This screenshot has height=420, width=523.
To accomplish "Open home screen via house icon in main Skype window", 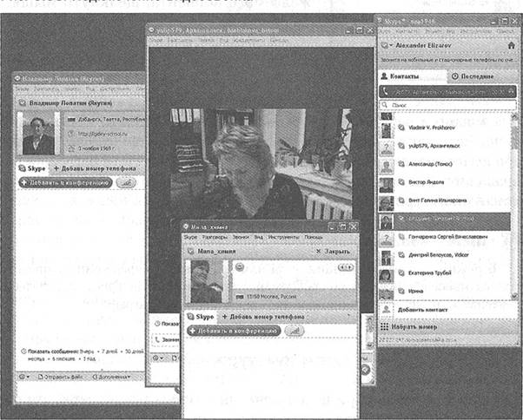I will (511, 45).
